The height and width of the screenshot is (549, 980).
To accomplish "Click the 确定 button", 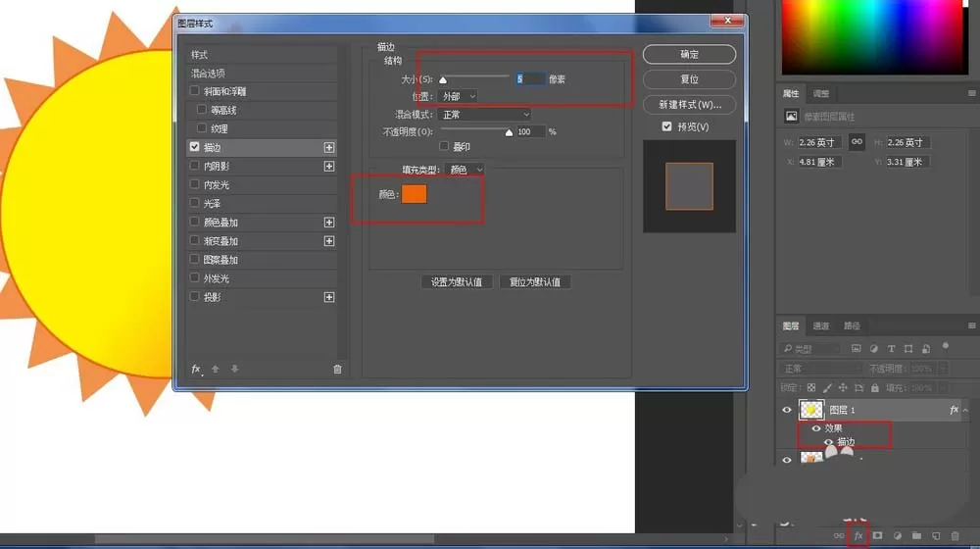I will pyautogui.click(x=689, y=54).
